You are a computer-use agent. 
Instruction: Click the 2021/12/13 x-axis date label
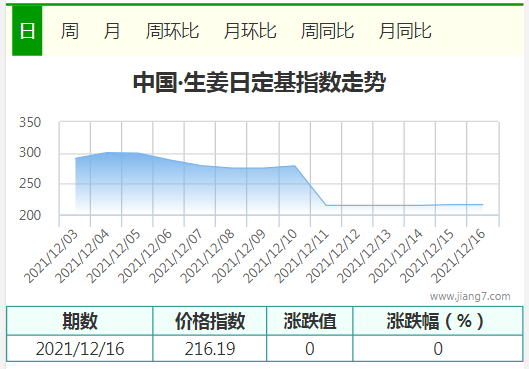pos(363,256)
